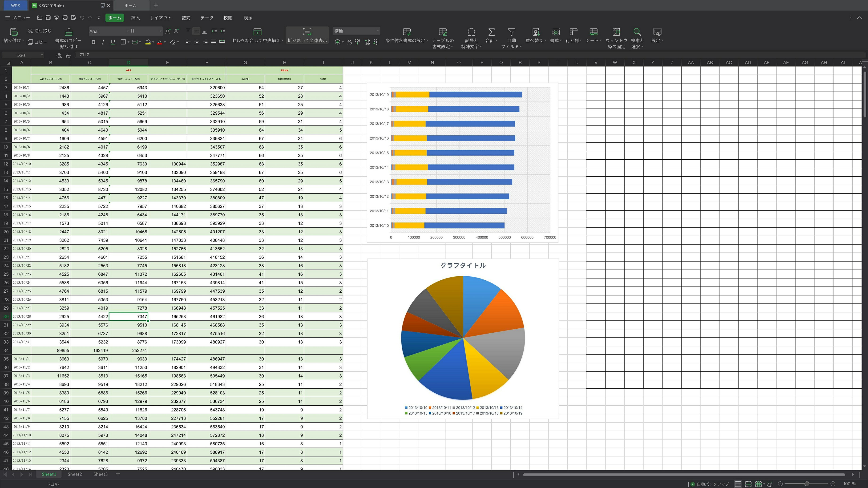The image size is (868, 488).
Task: Click the yellow fill color bucket
Action: 148,42
